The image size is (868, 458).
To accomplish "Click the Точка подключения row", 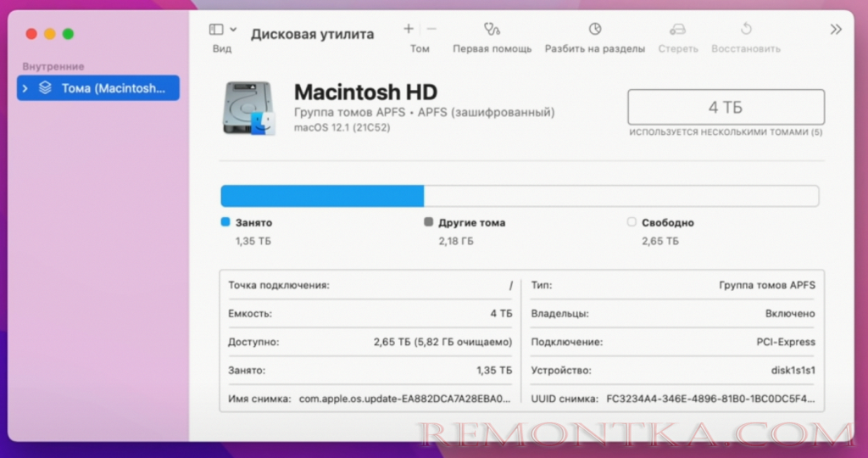I will (370, 285).
